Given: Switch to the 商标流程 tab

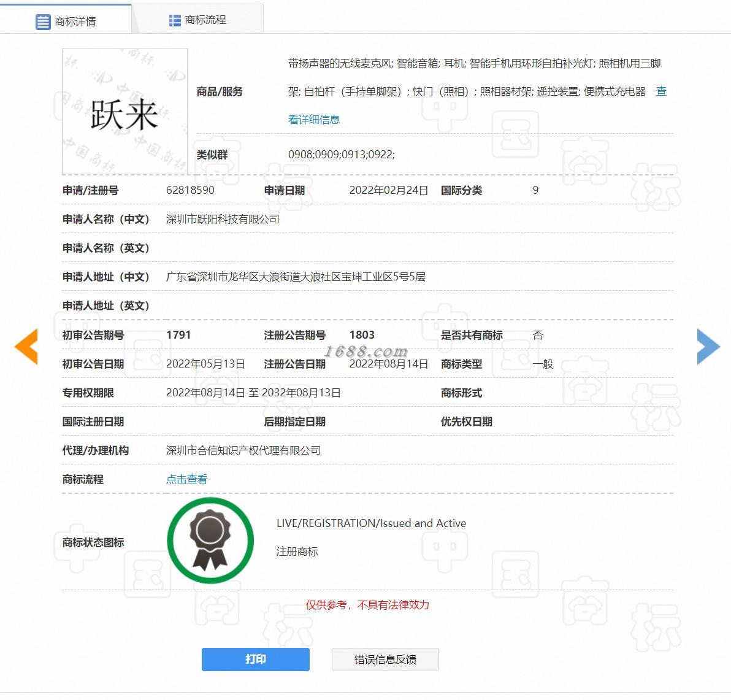Looking at the screenshot, I should [x=197, y=20].
